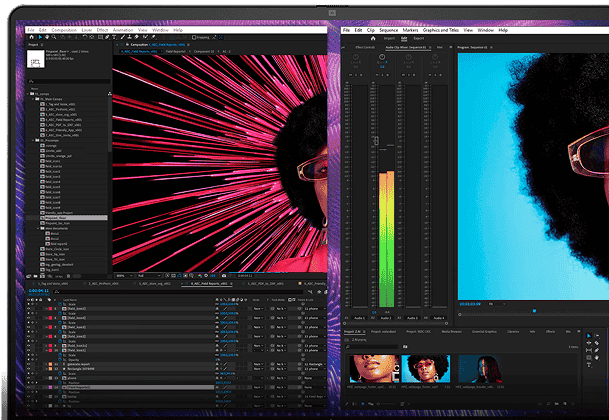The image size is (609, 420).
Task: Open the Essential Graphics panel tab
Action: click(484, 331)
